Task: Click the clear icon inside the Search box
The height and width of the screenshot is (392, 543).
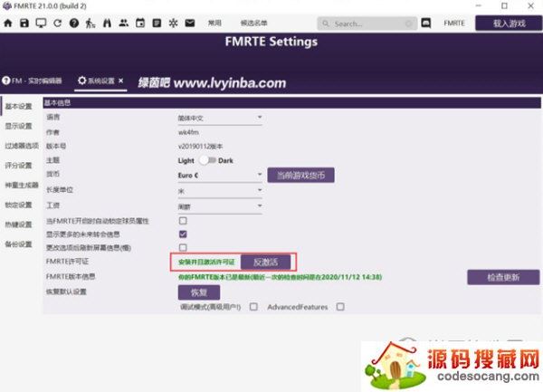Action: tap(409, 24)
